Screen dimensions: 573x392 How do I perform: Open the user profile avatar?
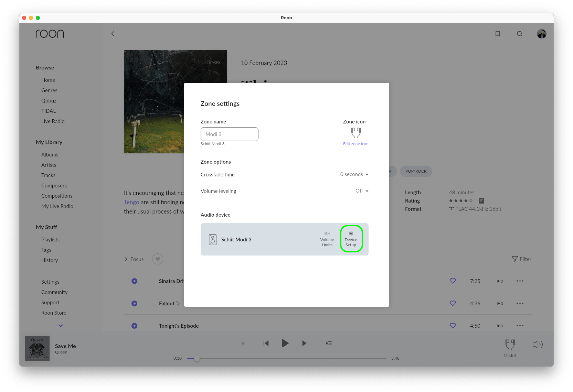(x=542, y=34)
